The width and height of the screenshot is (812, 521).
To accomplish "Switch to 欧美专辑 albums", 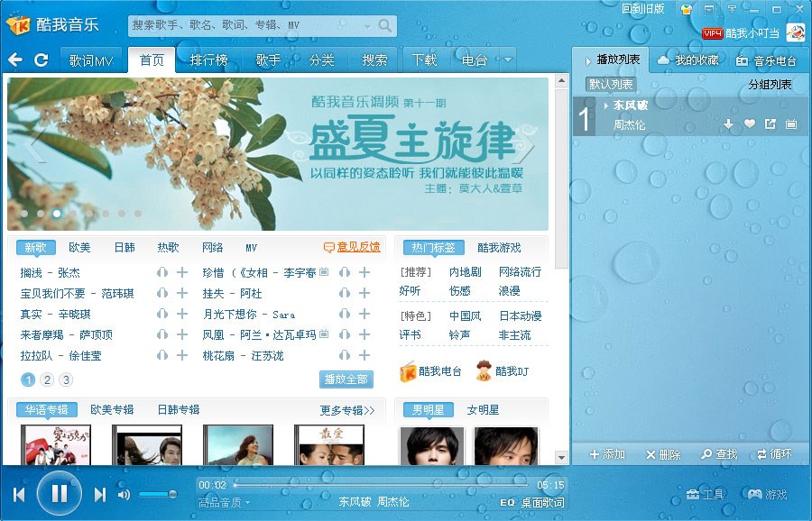I will tap(112, 410).
